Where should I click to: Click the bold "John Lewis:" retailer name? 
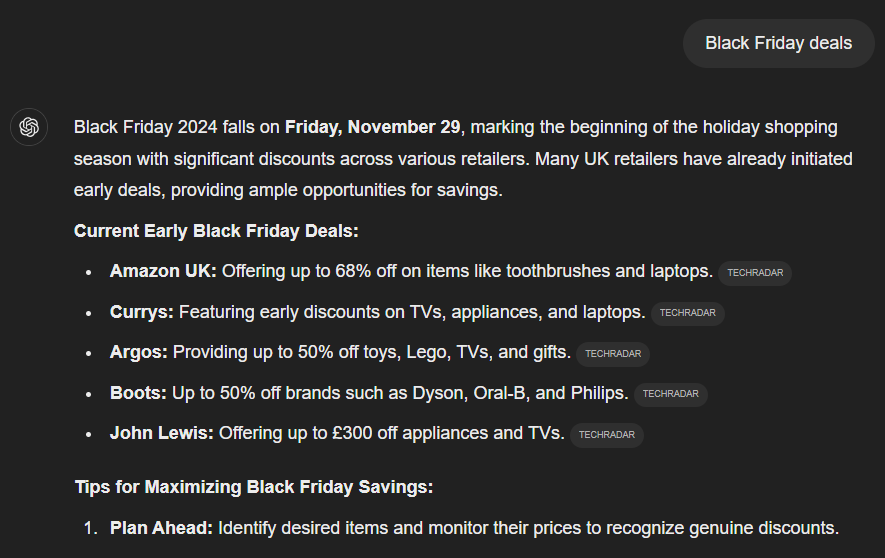pos(162,433)
